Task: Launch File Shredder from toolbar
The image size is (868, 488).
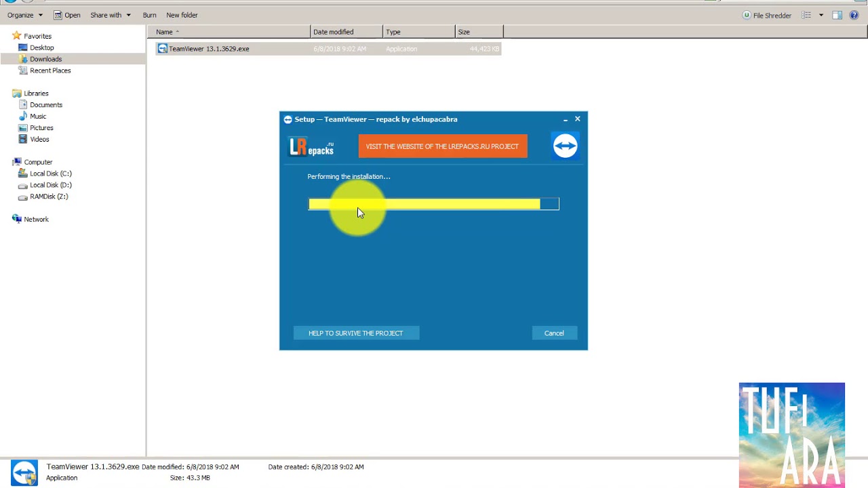Action: point(767,15)
